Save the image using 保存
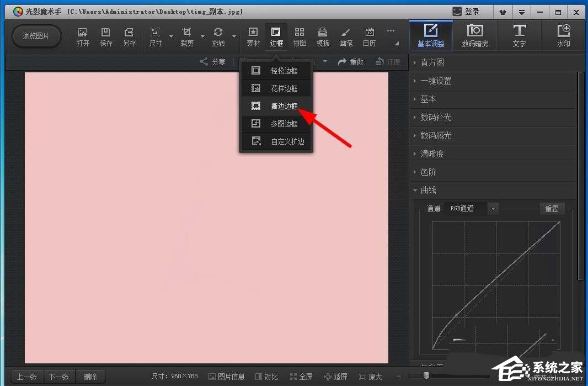 pos(105,35)
